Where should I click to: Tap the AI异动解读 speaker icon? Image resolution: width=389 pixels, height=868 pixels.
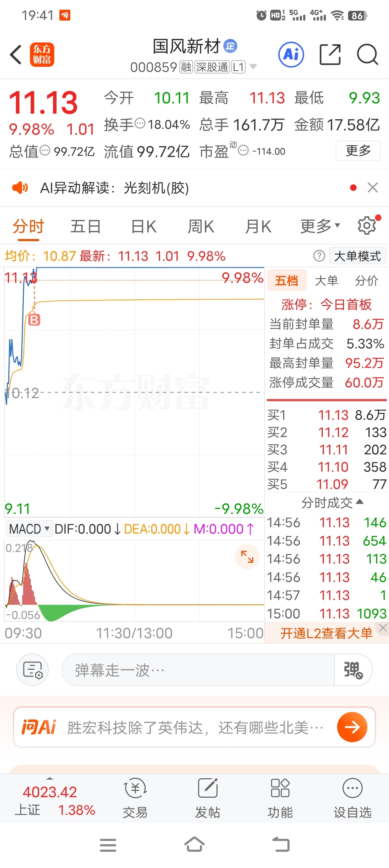click(20, 187)
